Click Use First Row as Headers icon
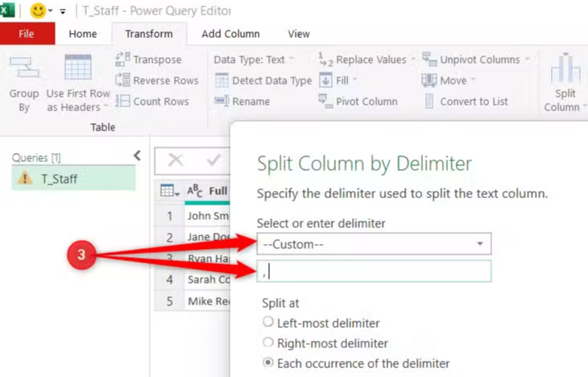This screenshot has height=377, width=588. pos(78,67)
